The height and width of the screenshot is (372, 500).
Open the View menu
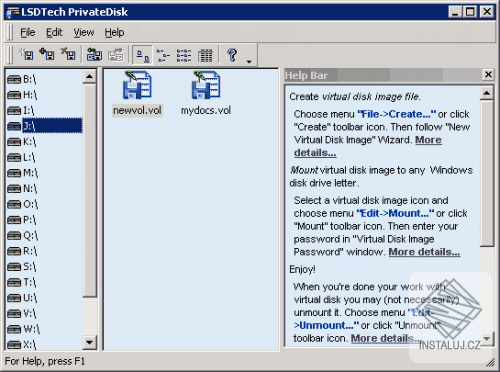point(84,32)
